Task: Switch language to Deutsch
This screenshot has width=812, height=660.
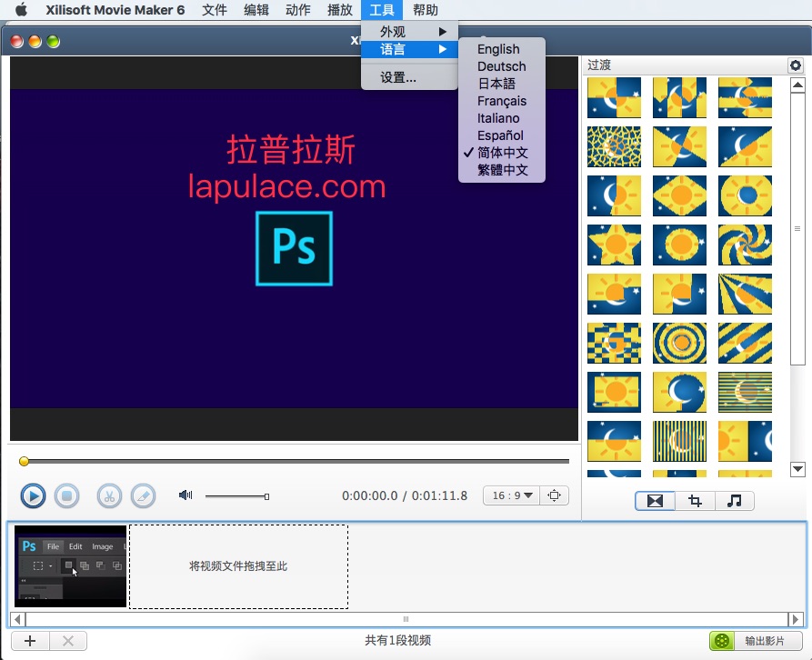Action: point(502,66)
